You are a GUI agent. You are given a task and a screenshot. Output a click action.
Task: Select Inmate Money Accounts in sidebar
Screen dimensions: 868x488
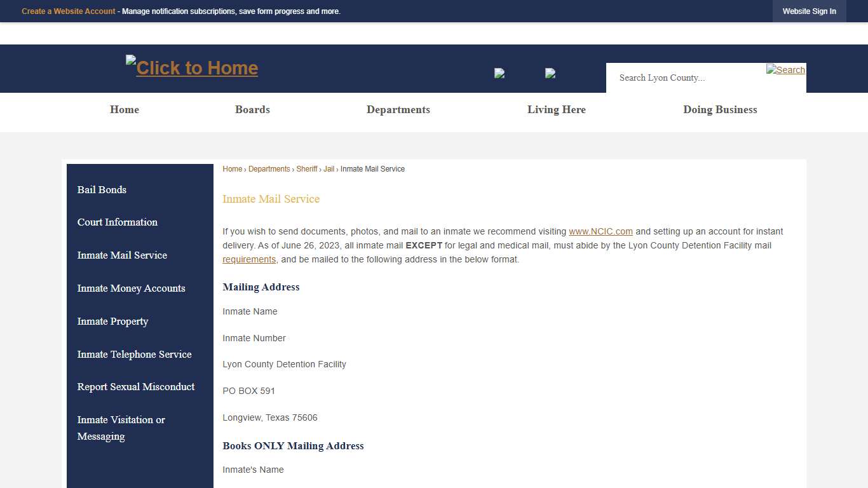[132, 288]
